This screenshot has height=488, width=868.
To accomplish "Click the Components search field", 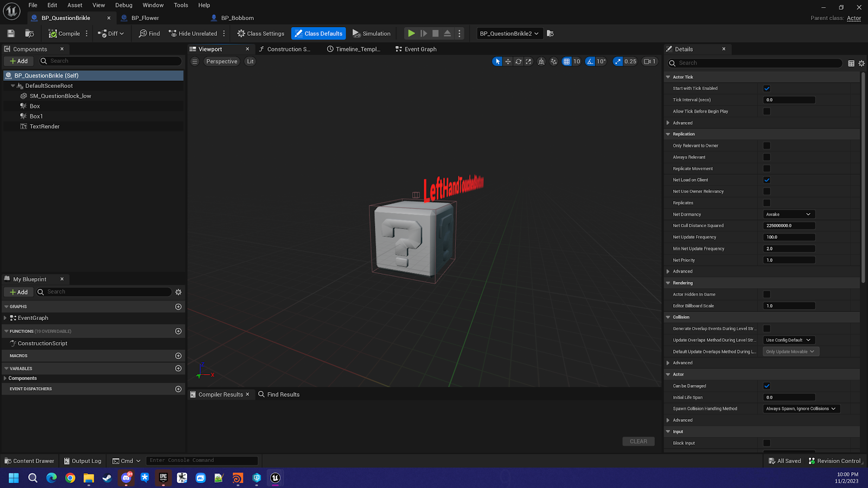I will coord(110,61).
